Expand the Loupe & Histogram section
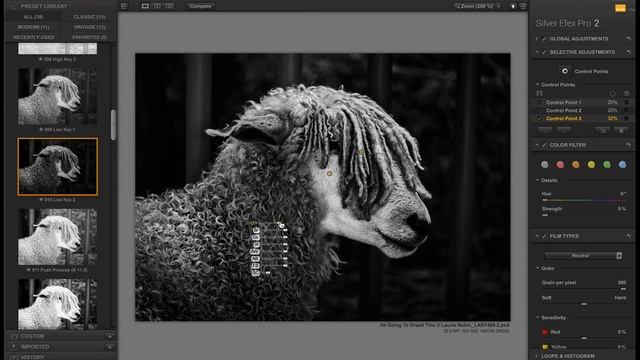 pos(568,356)
